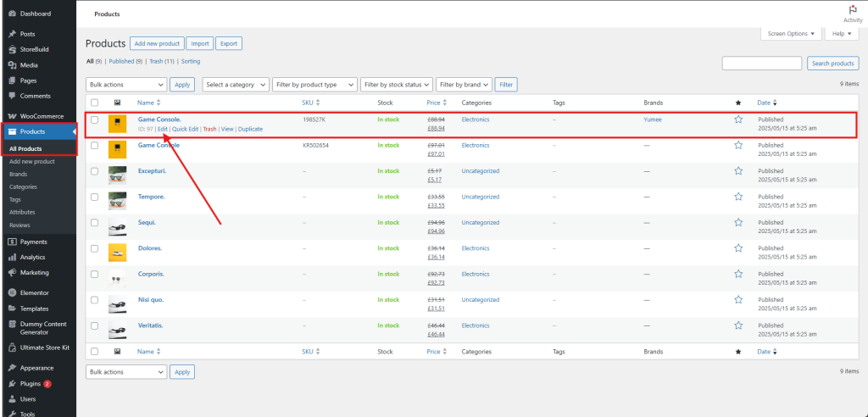Check the Game Console KR502654 row checkbox

coord(95,145)
